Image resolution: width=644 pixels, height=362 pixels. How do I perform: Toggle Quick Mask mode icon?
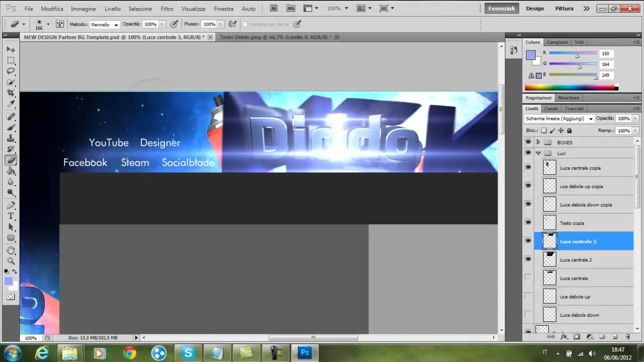tap(11, 297)
